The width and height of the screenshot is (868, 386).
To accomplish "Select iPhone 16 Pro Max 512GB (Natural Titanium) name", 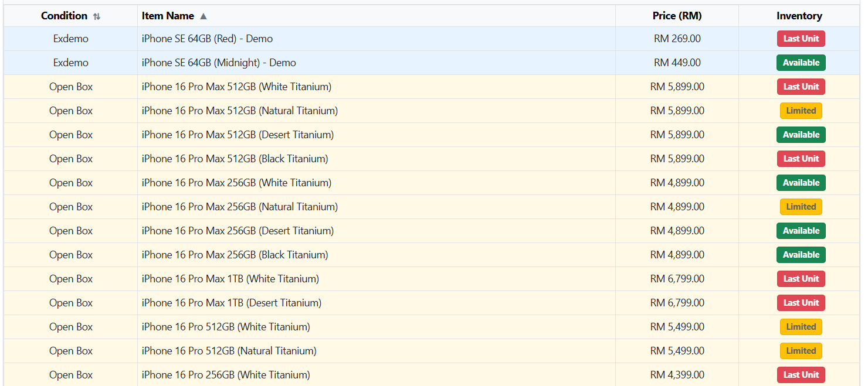I will pos(240,111).
